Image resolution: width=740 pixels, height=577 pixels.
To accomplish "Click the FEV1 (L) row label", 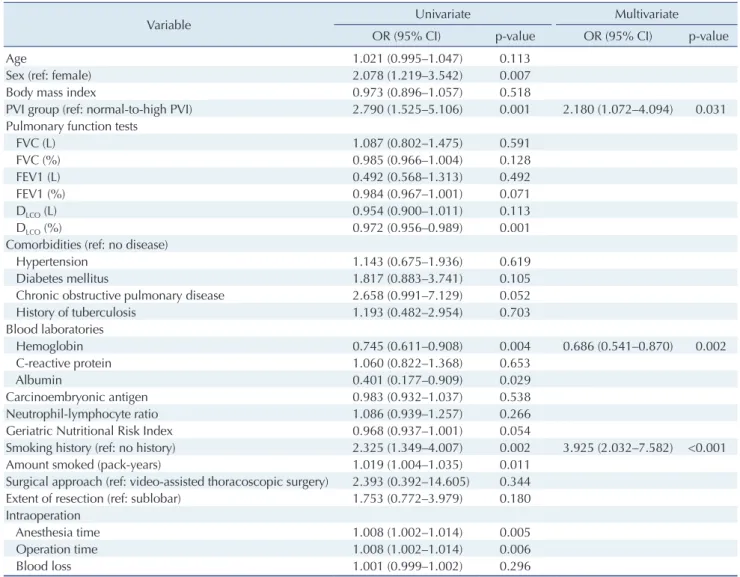I will pos(38,177).
